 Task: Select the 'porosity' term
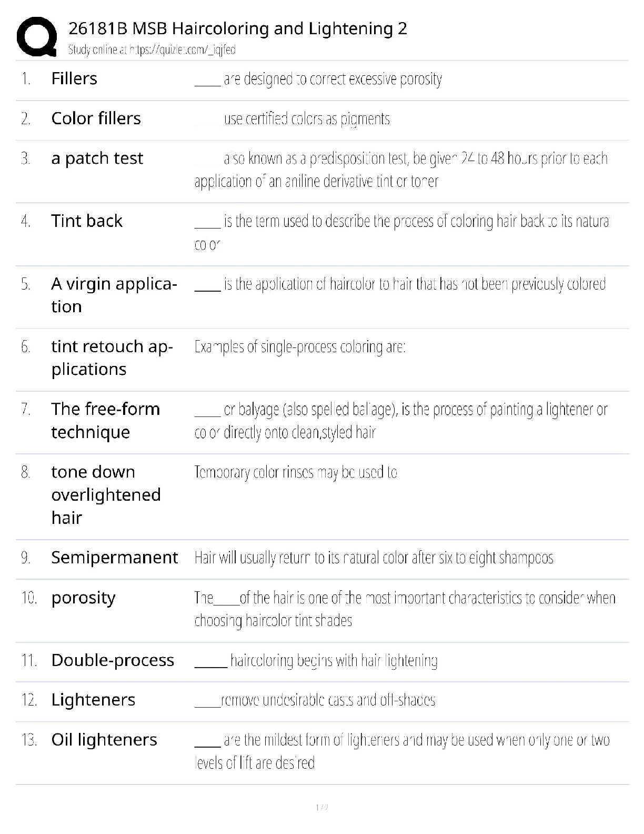coord(83,598)
